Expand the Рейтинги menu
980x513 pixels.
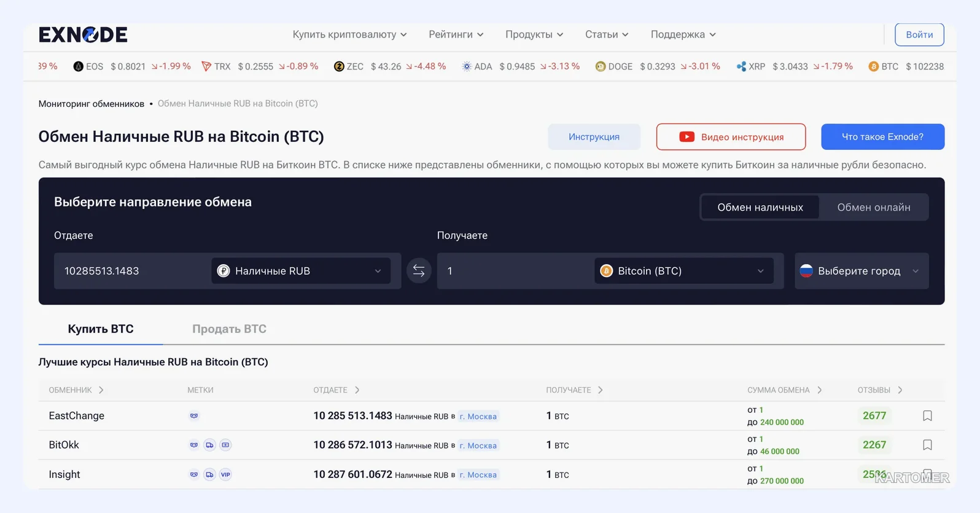click(456, 34)
